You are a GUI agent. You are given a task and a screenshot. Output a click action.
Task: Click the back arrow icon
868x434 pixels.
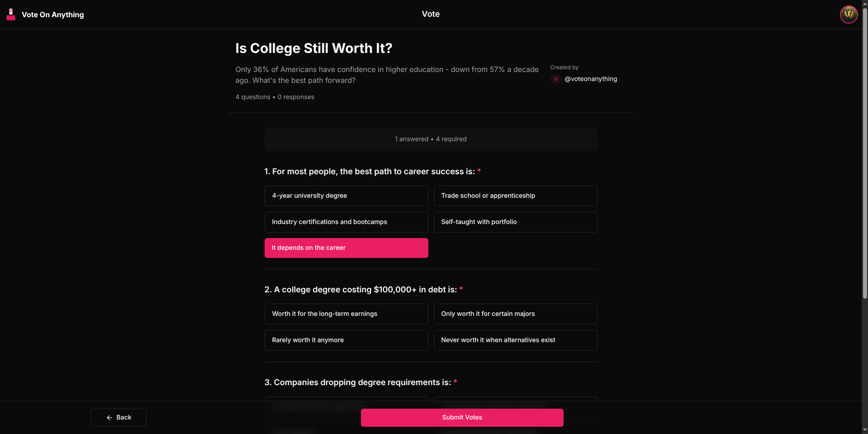pyautogui.click(x=109, y=418)
